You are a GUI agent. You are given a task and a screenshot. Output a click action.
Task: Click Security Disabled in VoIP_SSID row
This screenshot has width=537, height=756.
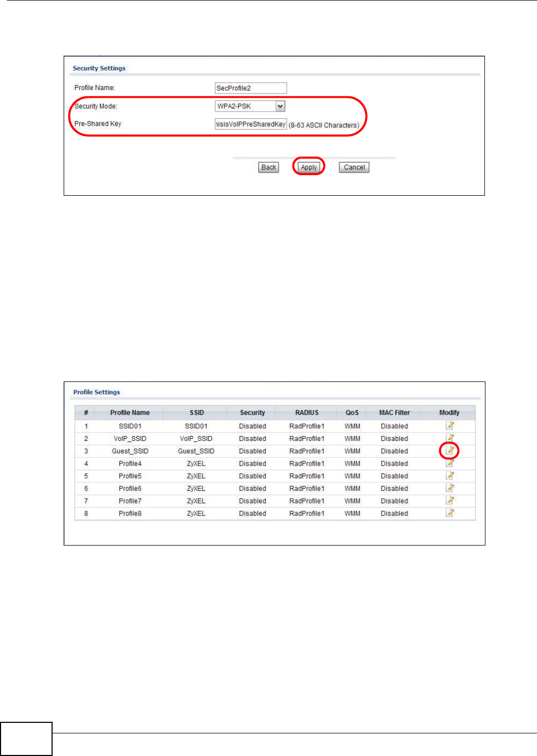pyautogui.click(x=252, y=438)
